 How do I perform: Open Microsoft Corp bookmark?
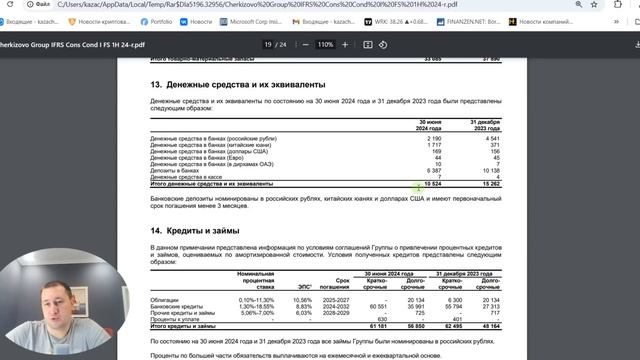click(251, 22)
